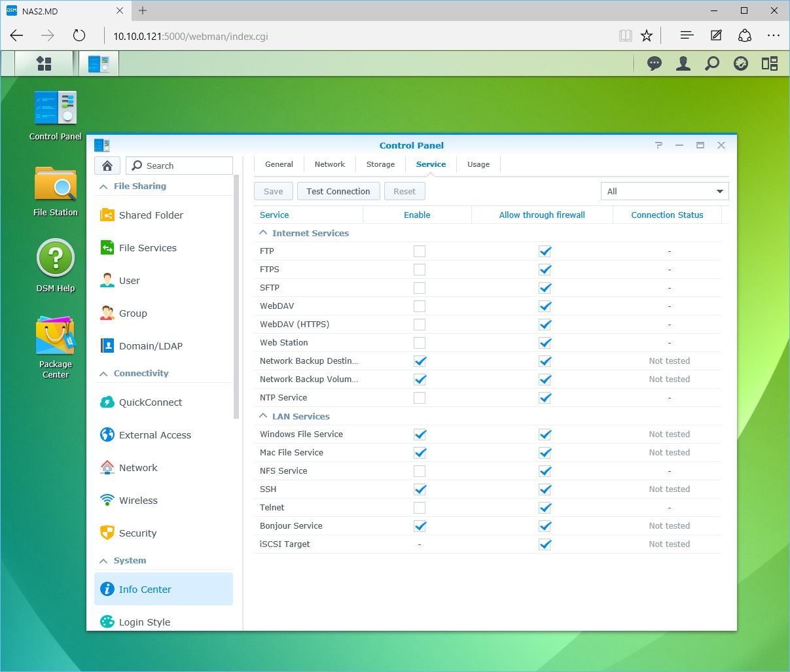Open resource monitor gauge icon
Screen dimensions: 790x672
(741, 63)
